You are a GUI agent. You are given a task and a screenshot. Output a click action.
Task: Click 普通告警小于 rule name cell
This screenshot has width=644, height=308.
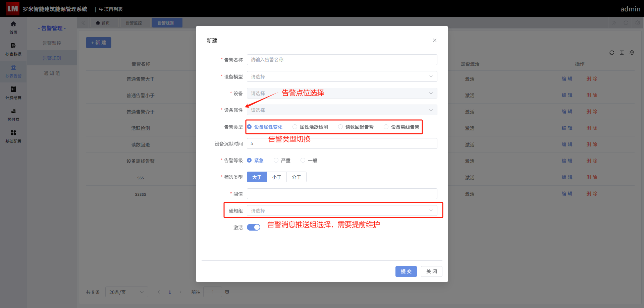pos(141,96)
